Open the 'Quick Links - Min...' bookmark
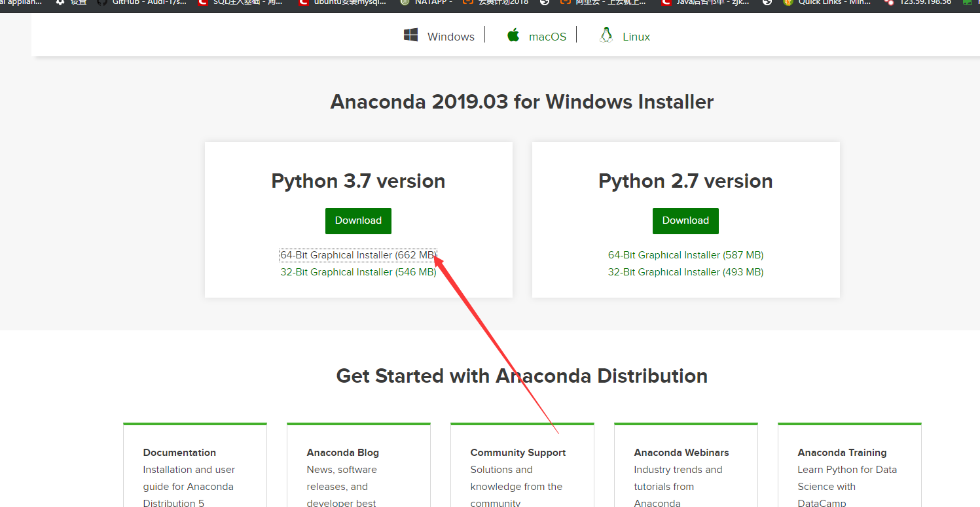The height and width of the screenshot is (507, 980). (827, 3)
